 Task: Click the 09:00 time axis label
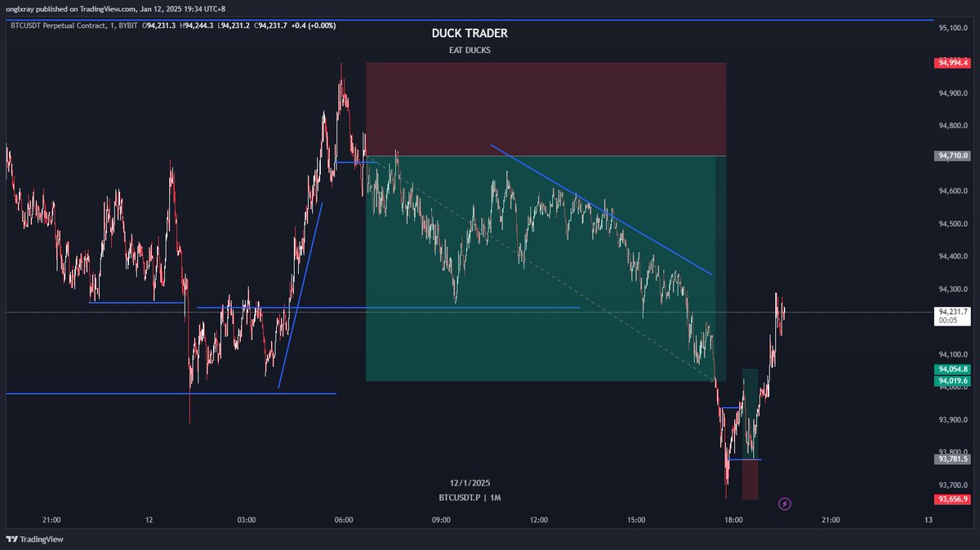(441, 520)
